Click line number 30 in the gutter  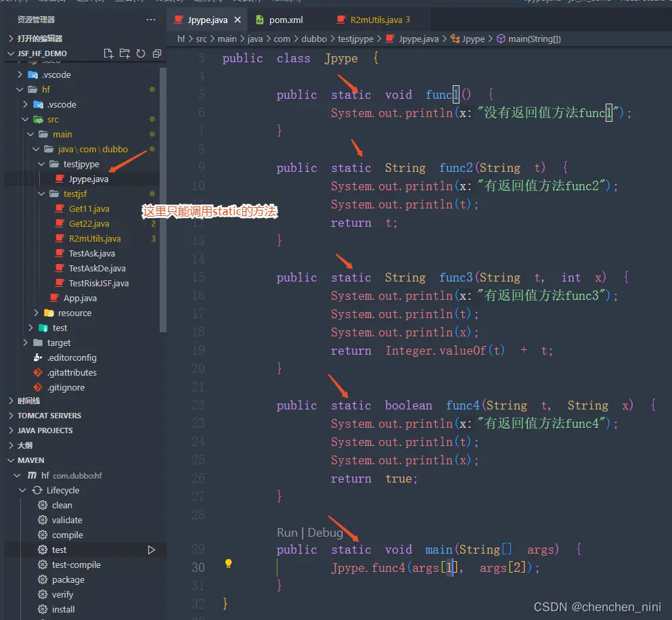(x=198, y=568)
